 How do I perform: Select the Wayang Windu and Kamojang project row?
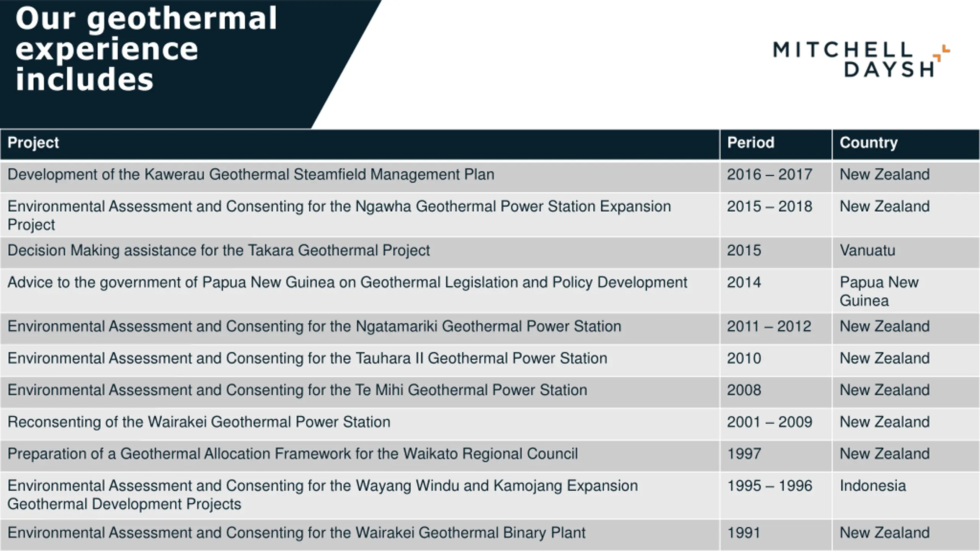(322, 486)
